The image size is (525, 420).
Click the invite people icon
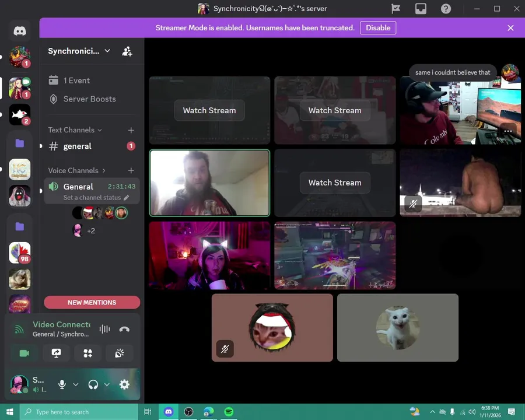[x=127, y=51]
